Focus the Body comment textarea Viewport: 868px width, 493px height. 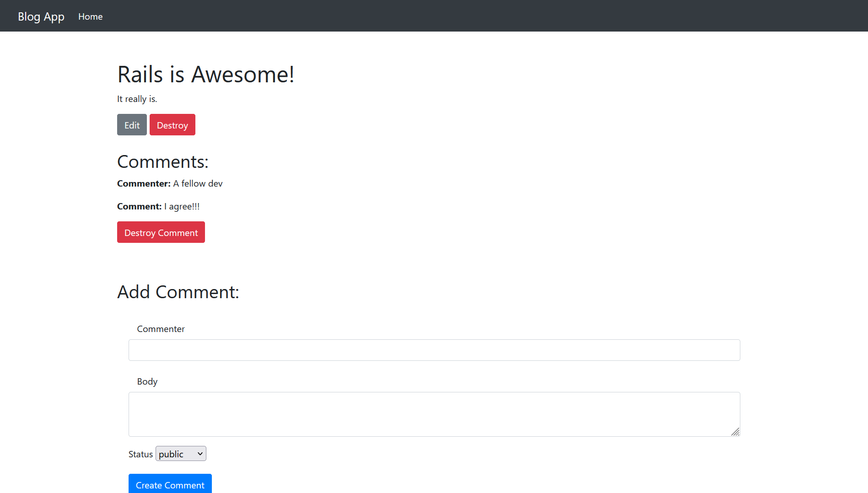click(434, 414)
